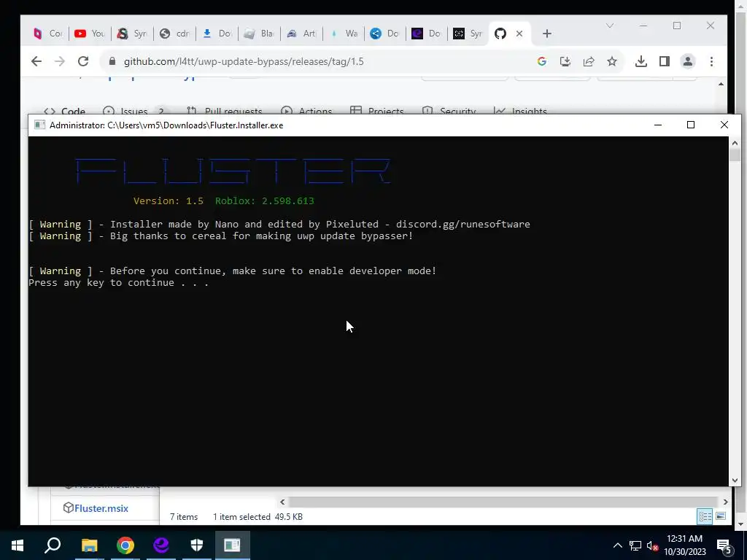Viewport: 747px width, 560px height.
Task: Switch to the 'cdn' tab
Action: point(174,34)
